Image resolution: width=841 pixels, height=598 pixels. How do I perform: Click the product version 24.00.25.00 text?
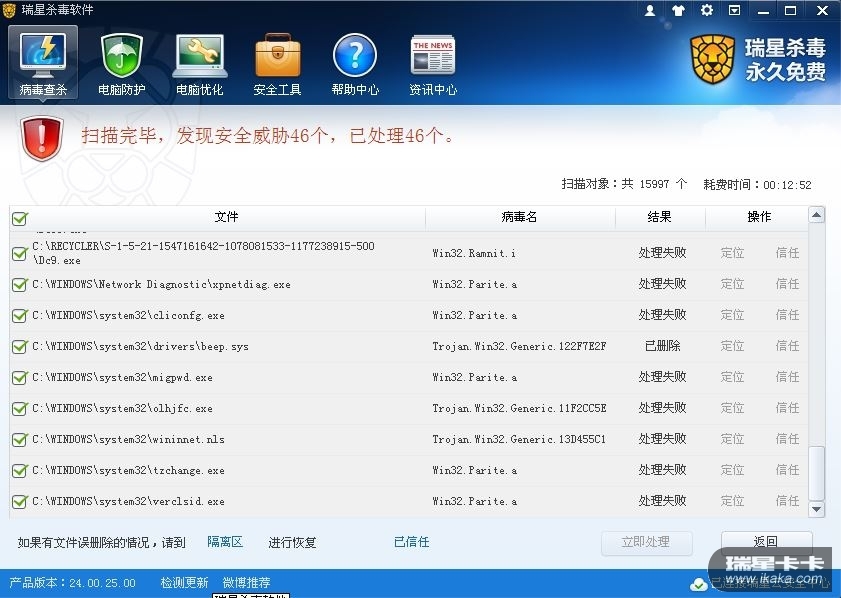[x=102, y=583]
